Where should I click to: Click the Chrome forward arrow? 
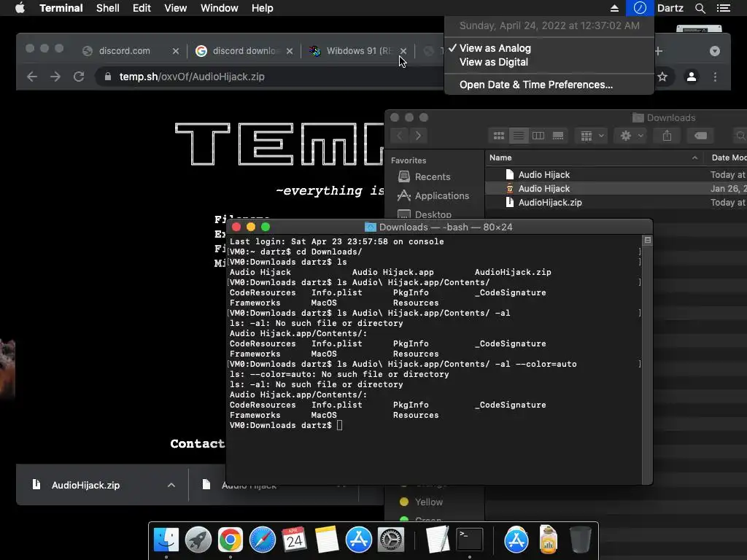pyautogui.click(x=55, y=77)
